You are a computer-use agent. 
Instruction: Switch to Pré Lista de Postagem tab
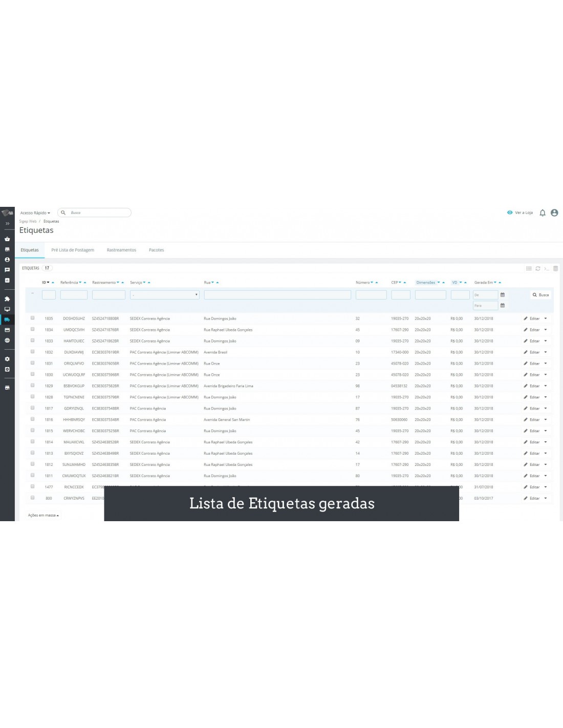(73, 250)
